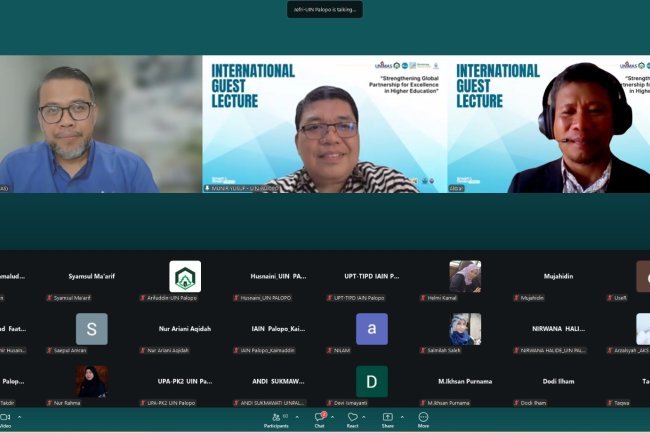The image size is (650, 433).
Task: Click the UPT-TIPD IAIN P... participant tile
Action: click(372, 276)
